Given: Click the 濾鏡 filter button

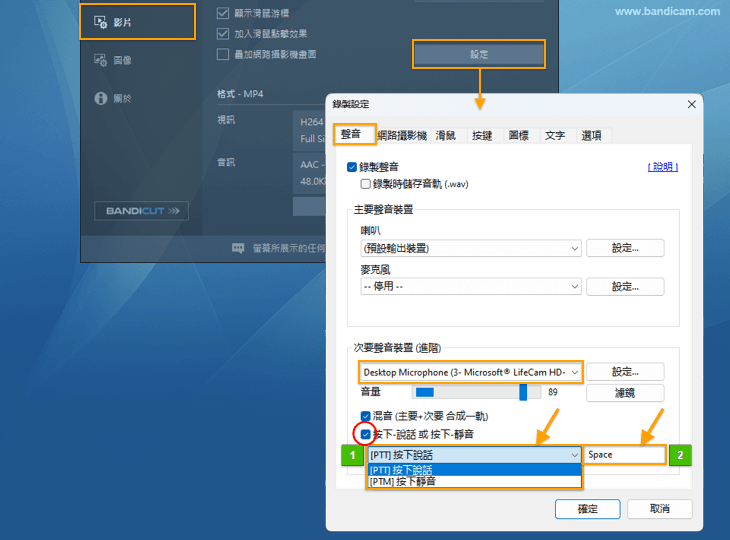Looking at the screenshot, I should (x=625, y=393).
